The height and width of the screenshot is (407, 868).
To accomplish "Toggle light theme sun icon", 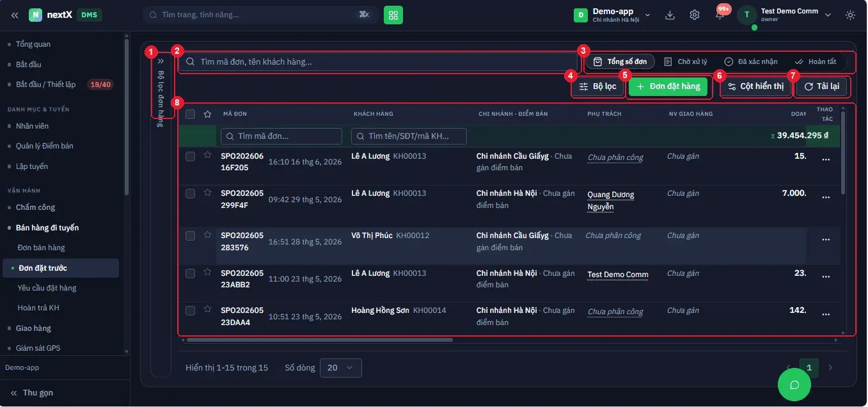I will 850,15.
